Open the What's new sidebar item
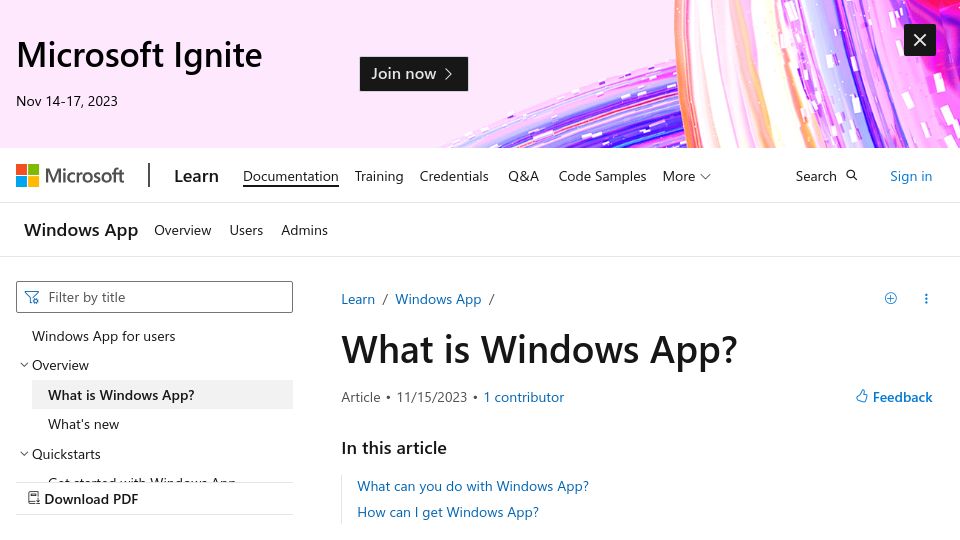Viewport: 960px width, 540px height. coord(83,424)
